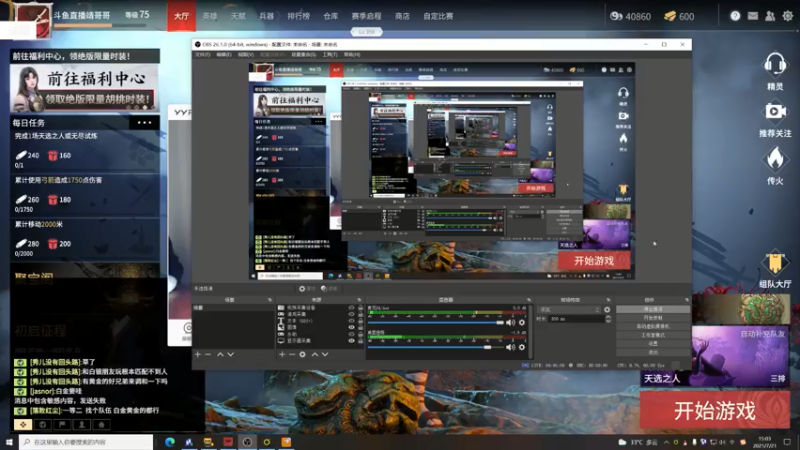This screenshot has width=800, height=450.
Task: Select the person chat channel icon
Action: click(x=82, y=424)
